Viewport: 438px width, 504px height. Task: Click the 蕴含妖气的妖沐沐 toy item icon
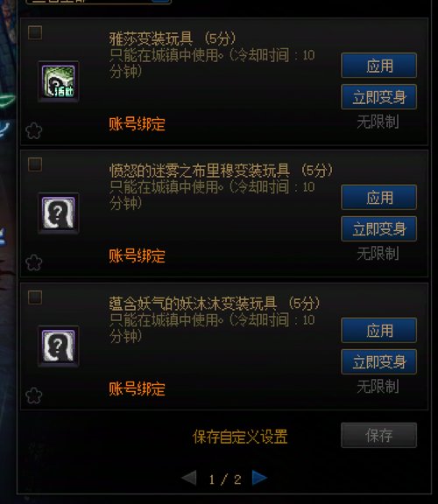pos(58,346)
